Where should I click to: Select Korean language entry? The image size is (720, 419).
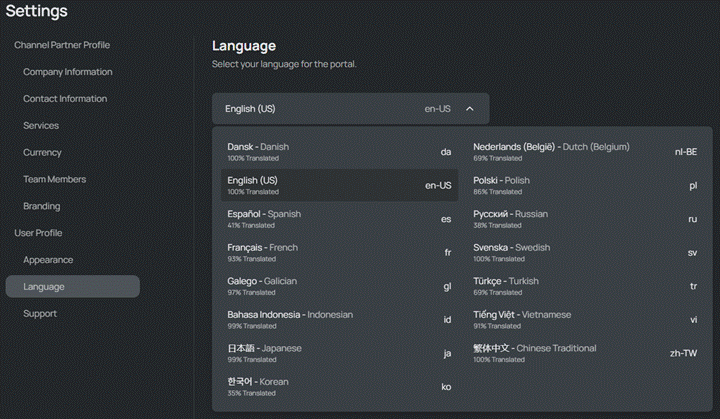coord(339,387)
